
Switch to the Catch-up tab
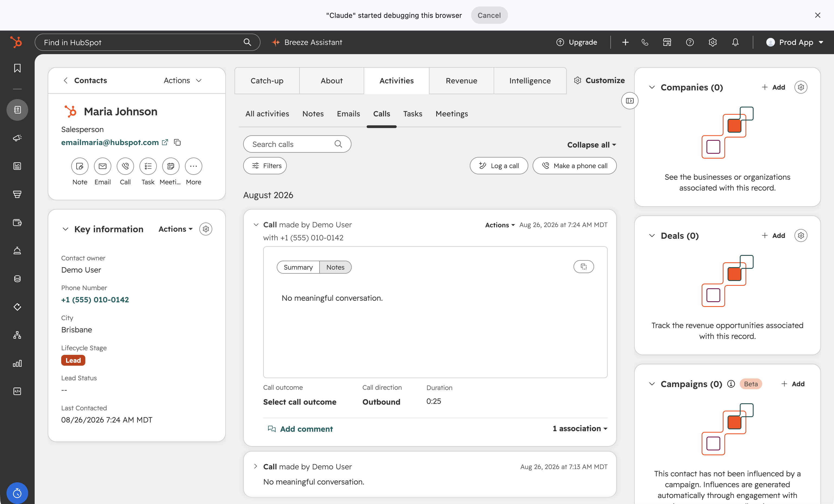pos(267,80)
